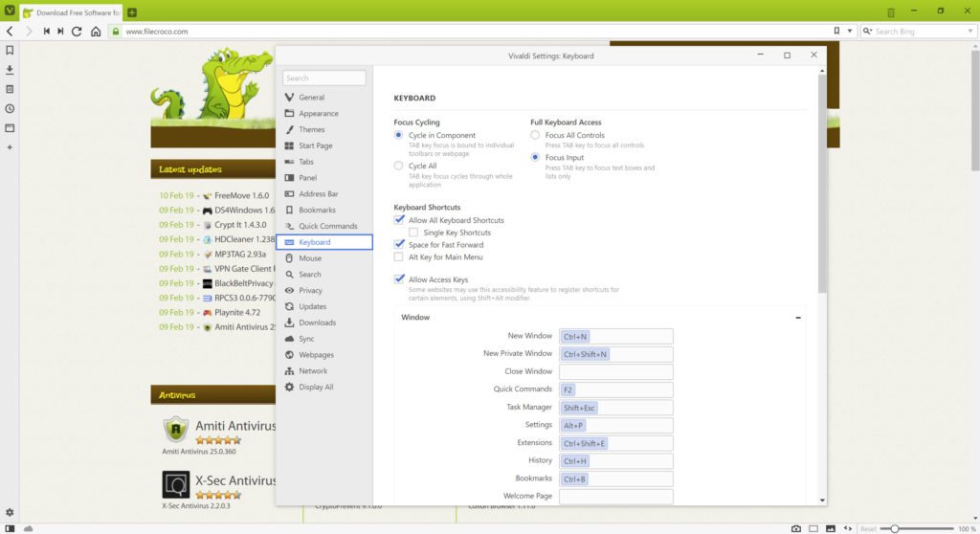Click the settings search field

coord(323,78)
